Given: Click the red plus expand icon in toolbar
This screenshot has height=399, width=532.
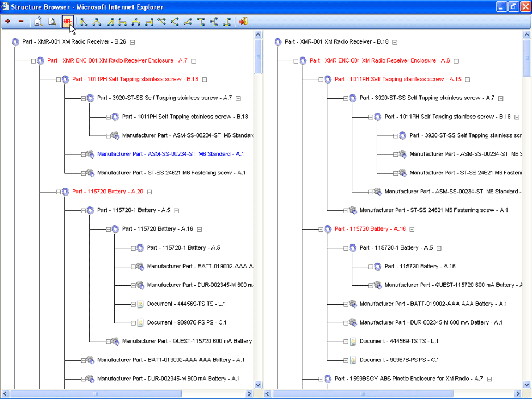Looking at the screenshot, I should (7, 22).
